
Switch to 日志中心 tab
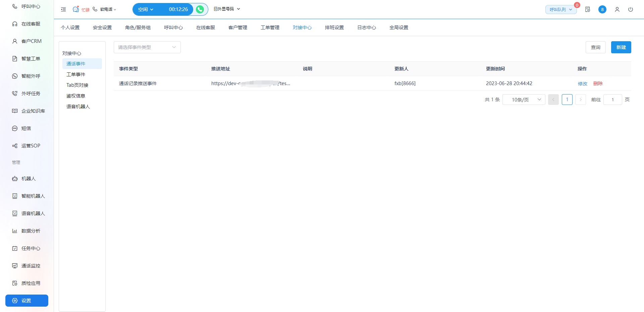pos(367,27)
